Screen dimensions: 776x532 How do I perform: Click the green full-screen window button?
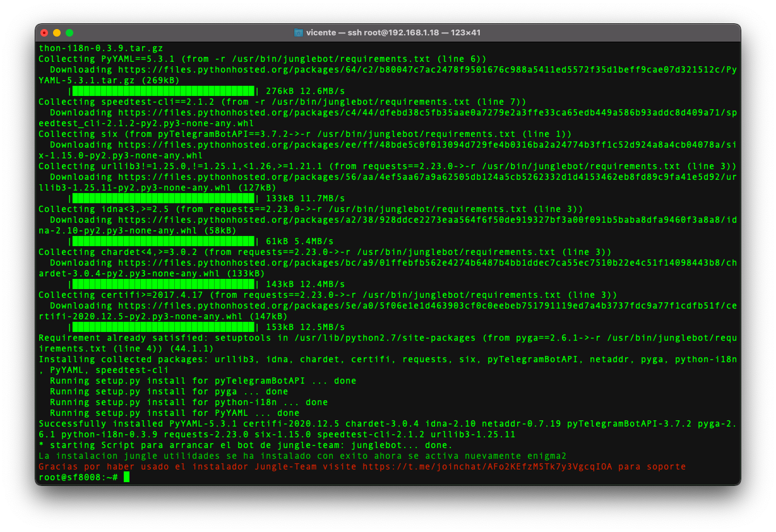click(69, 33)
